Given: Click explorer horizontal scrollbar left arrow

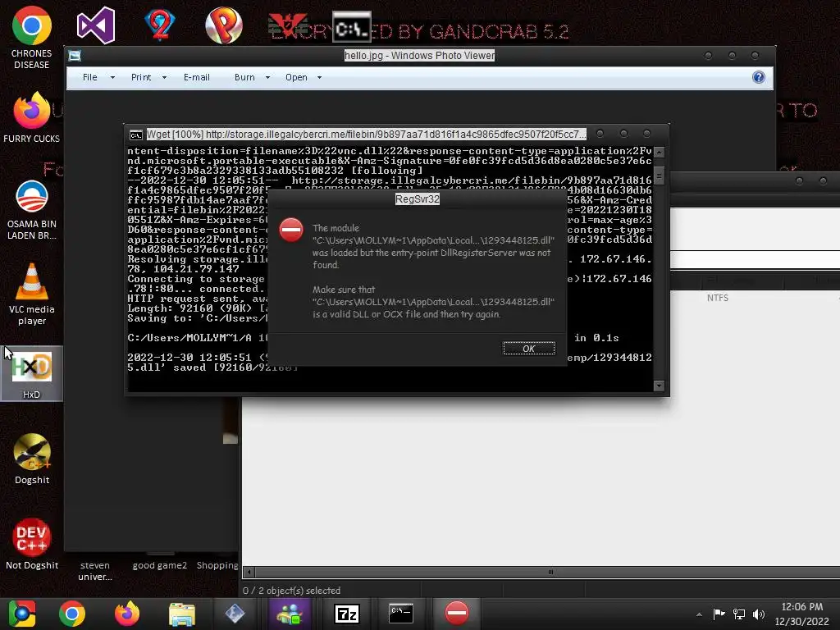Looking at the screenshot, I should click(x=249, y=572).
